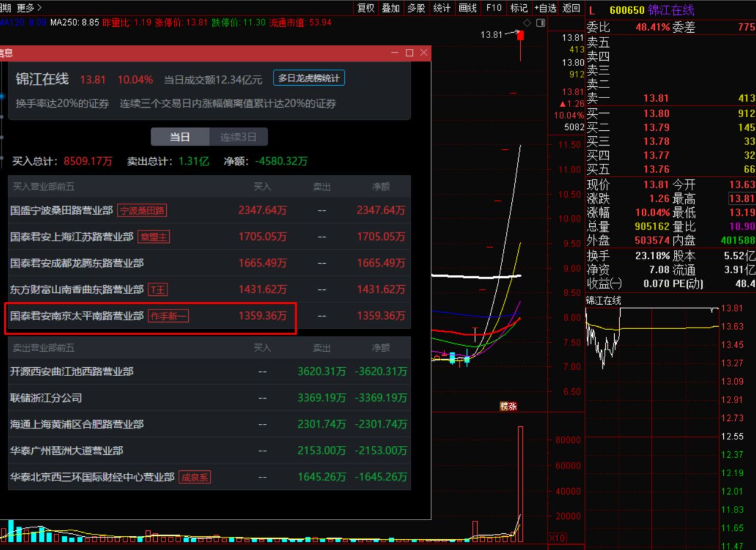Click the X10 volume scale marker
The width and height of the screenshot is (756, 550).
click(x=557, y=538)
